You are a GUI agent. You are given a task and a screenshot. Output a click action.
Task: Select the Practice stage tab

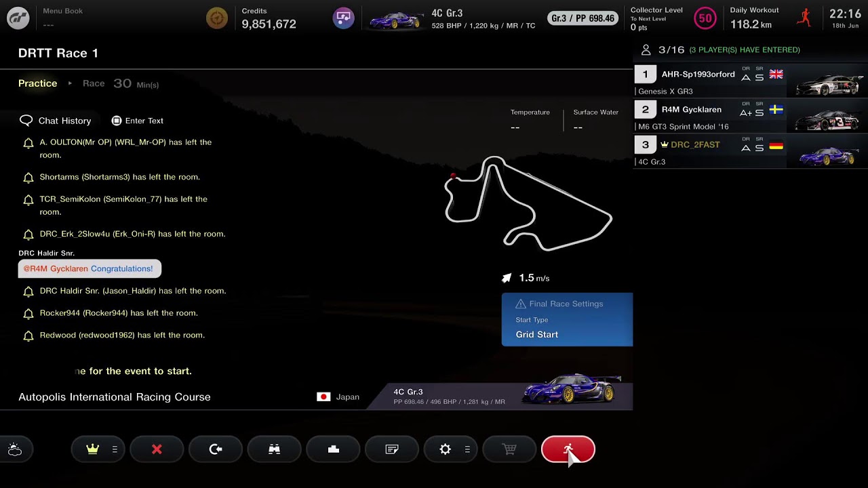click(38, 83)
